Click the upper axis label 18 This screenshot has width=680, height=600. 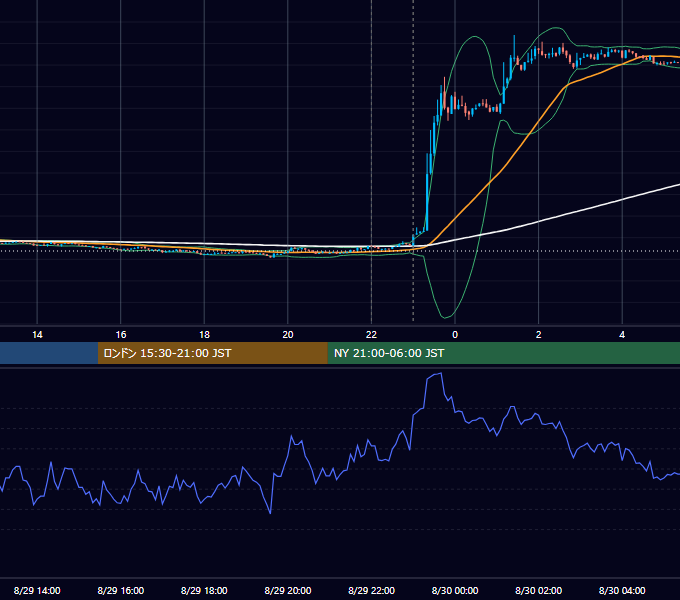[x=204, y=335]
